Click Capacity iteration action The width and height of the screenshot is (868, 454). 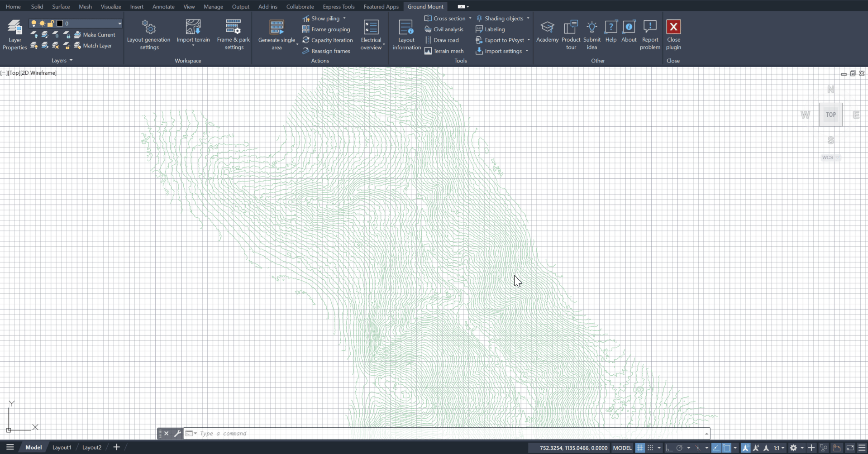(328, 40)
